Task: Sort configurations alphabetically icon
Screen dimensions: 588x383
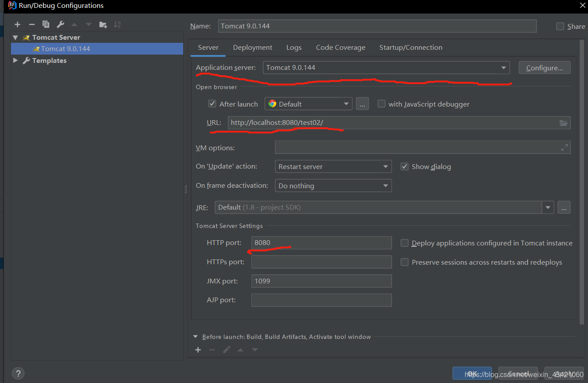Action: (117, 25)
